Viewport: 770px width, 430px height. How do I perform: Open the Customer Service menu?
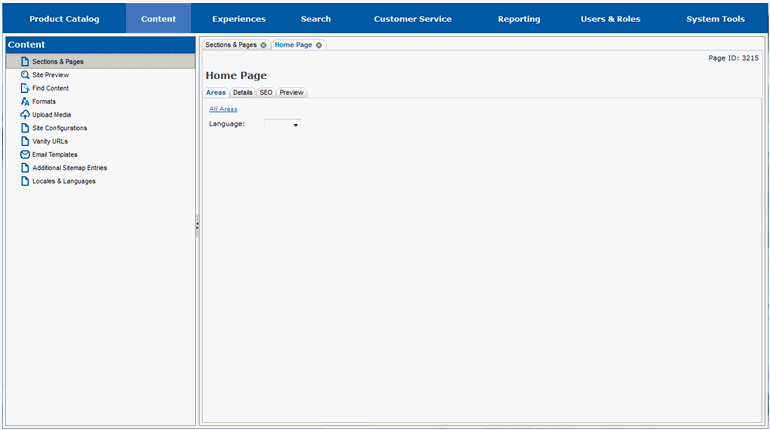click(x=412, y=19)
